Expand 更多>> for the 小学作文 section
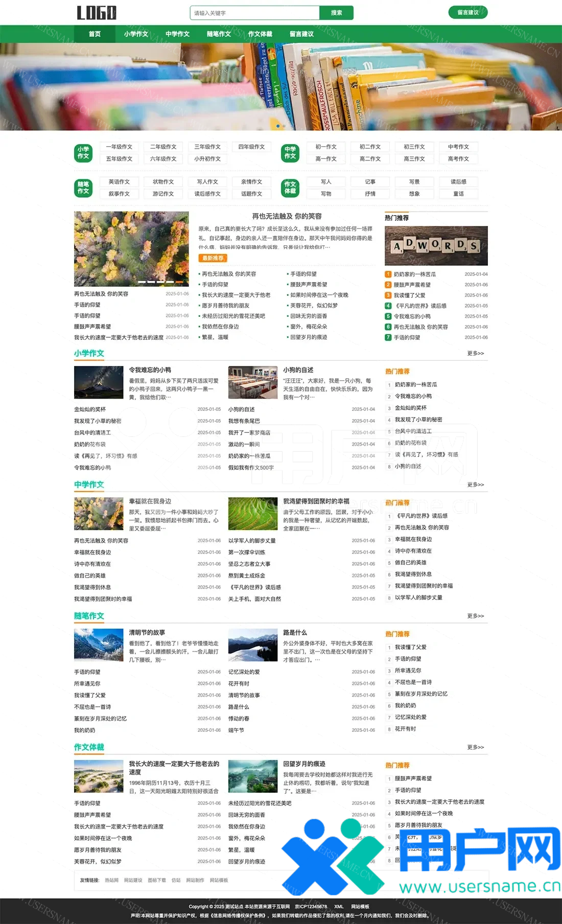562x924 pixels. (x=475, y=354)
